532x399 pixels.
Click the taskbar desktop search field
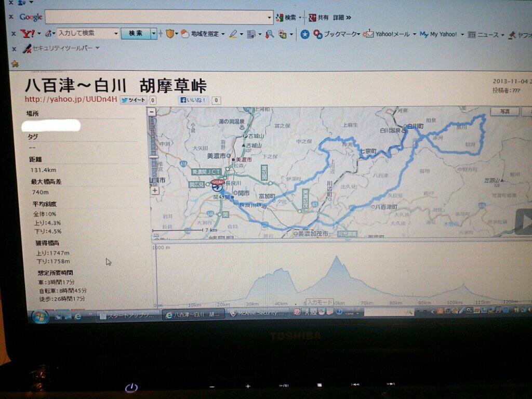point(389,312)
